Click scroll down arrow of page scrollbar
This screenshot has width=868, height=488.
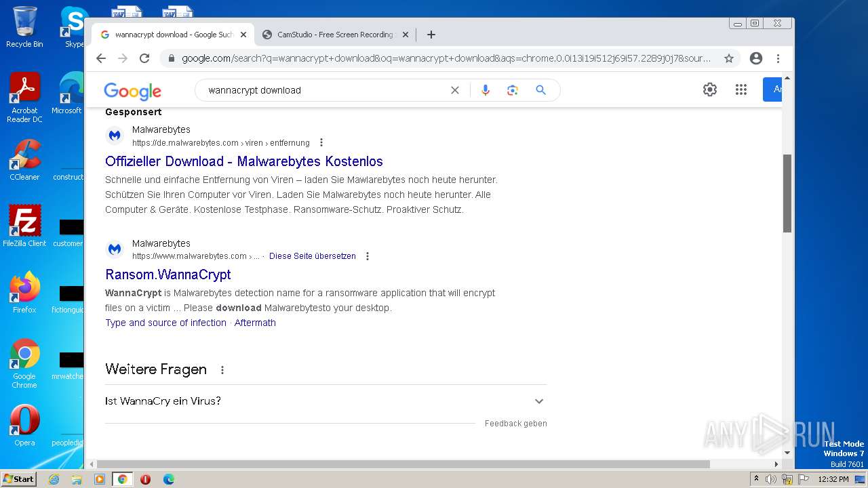click(x=787, y=453)
